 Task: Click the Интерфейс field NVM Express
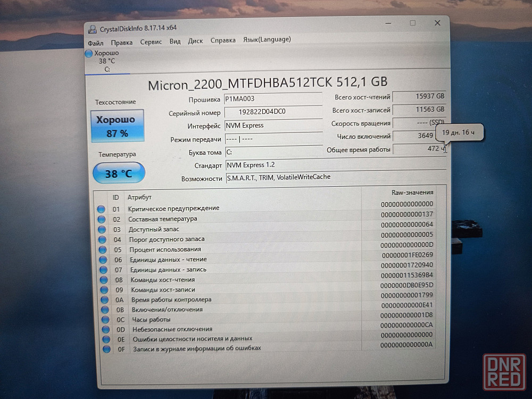pyautogui.click(x=273, y=125)
